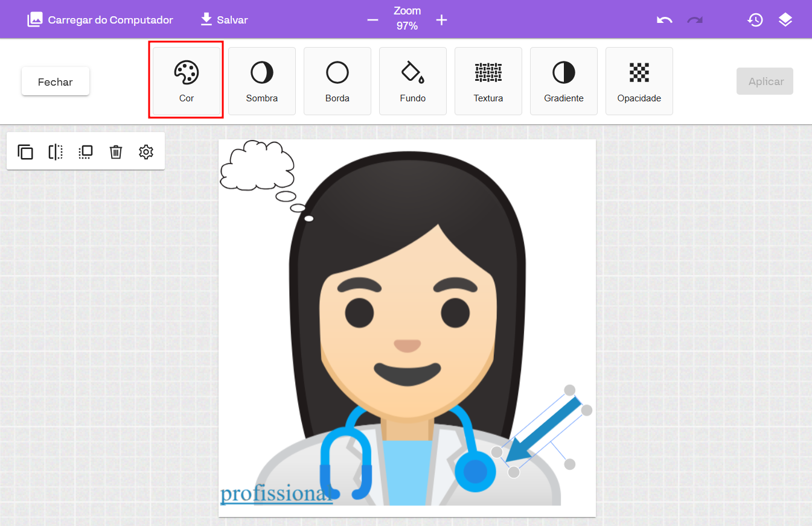Click the undo arrow
The image size is (812, 526).
(x=664, y=20)
